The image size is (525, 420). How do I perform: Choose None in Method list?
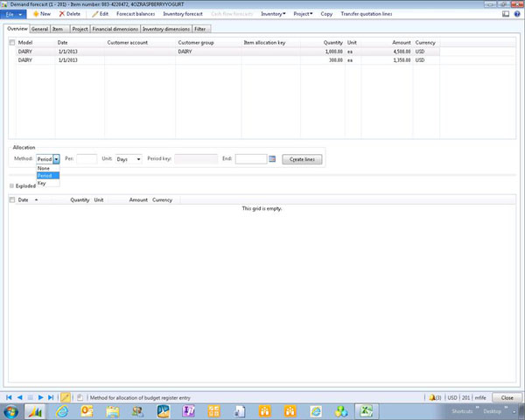pyautogui.click(x=48, y=168)
